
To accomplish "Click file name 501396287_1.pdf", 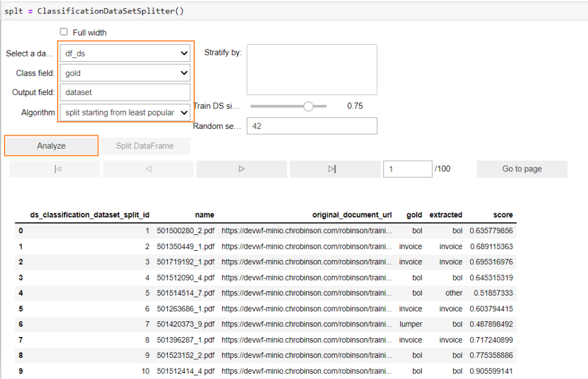I will click(x=185, y=340).
